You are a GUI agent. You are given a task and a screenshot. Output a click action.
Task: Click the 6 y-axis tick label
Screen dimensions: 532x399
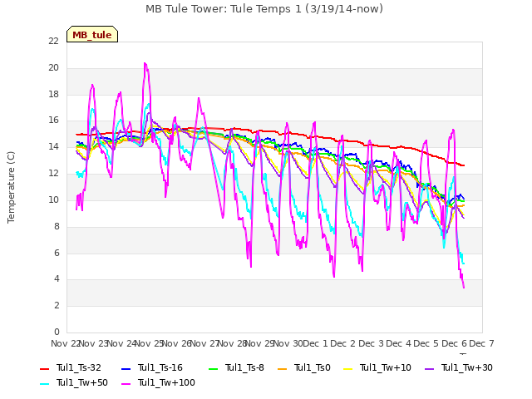(x=57, y=253)
